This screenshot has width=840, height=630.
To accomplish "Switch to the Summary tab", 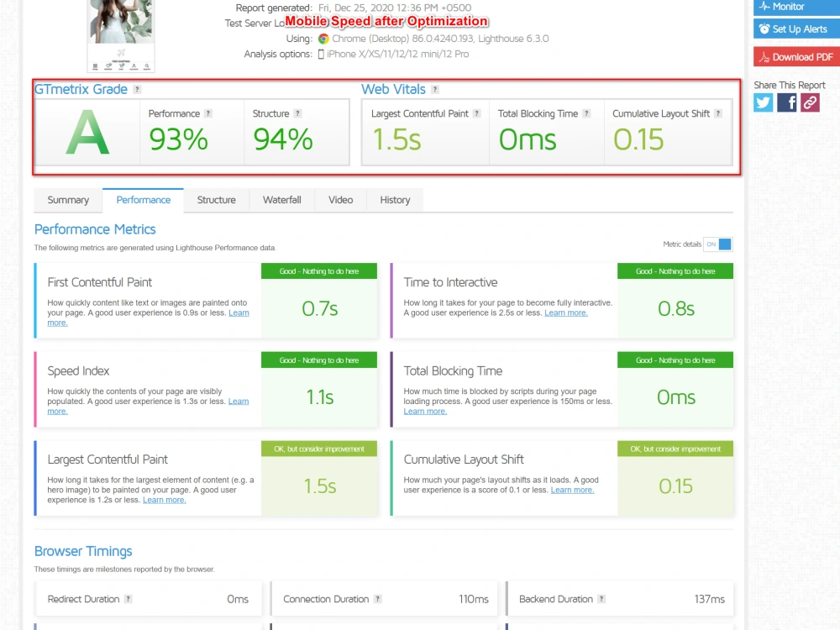I will click(x=68, y=200).
